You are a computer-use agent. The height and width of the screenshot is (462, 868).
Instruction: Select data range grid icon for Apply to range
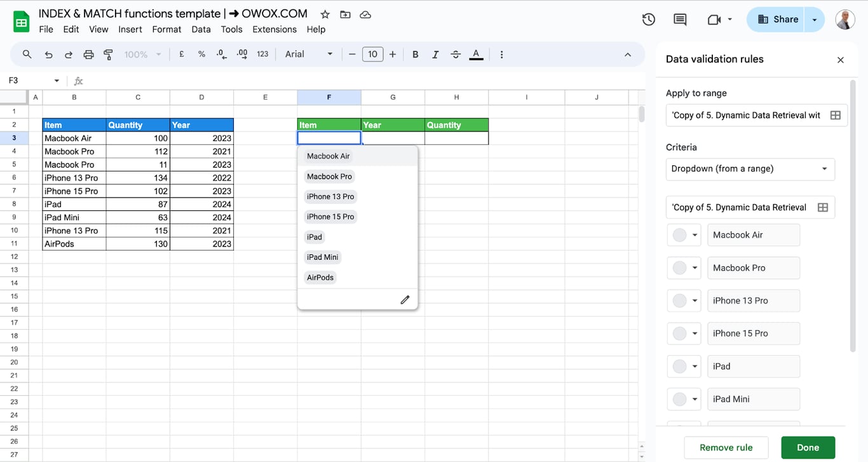836,115
